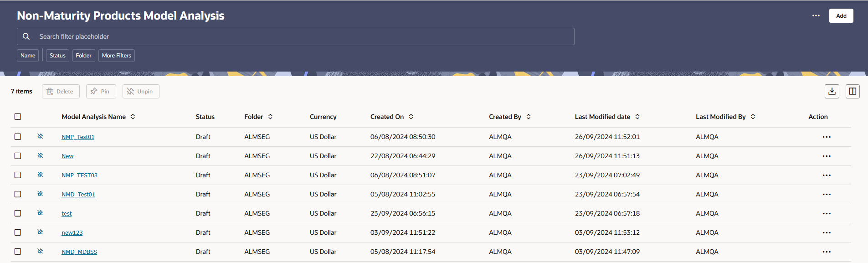Check the NMD_MDBSS row checkbox
Image resolution: width=868 pixels, height=263 pixels.
[18, 252]
